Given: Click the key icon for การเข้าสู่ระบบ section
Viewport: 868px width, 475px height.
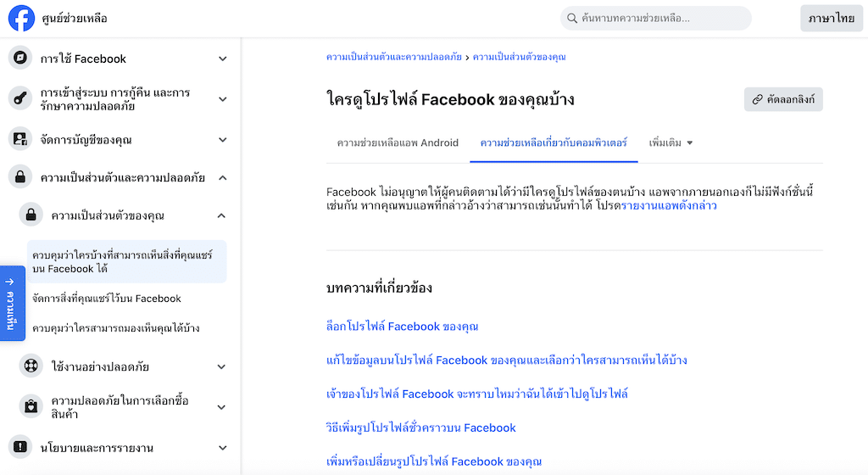Looking at the screenshot, I should tap(20, 98).
